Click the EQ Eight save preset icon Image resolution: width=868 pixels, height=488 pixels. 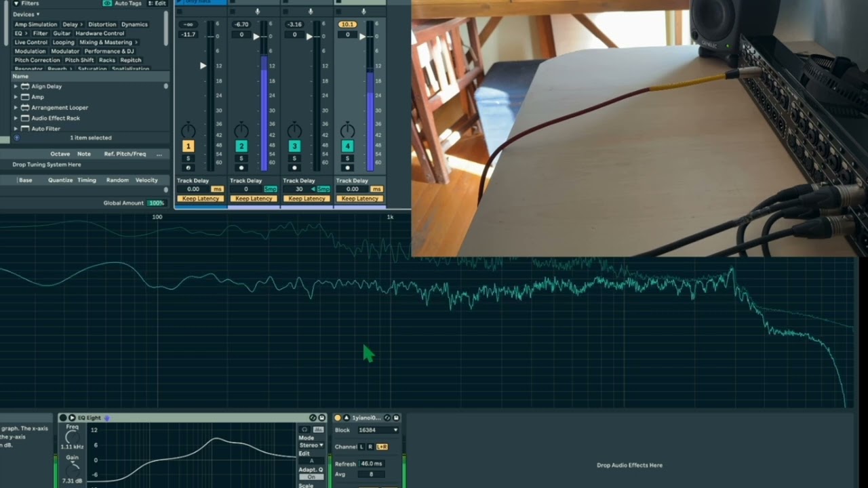321,418
